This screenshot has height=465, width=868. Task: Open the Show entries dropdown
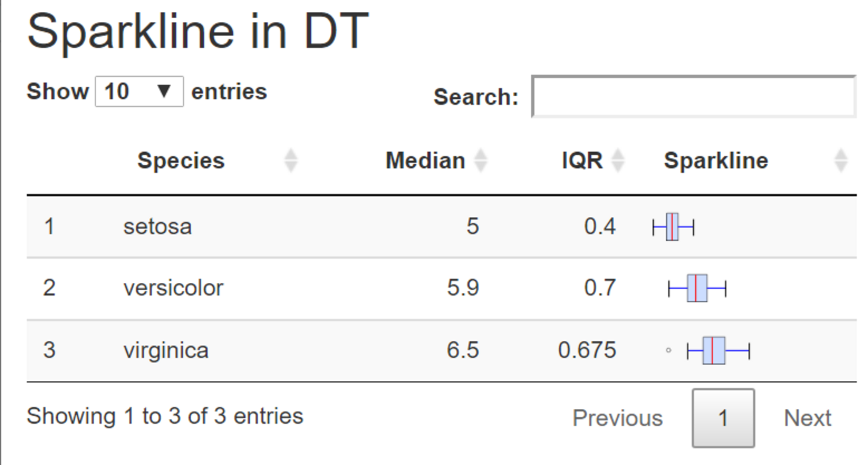[x=139, y=91]
